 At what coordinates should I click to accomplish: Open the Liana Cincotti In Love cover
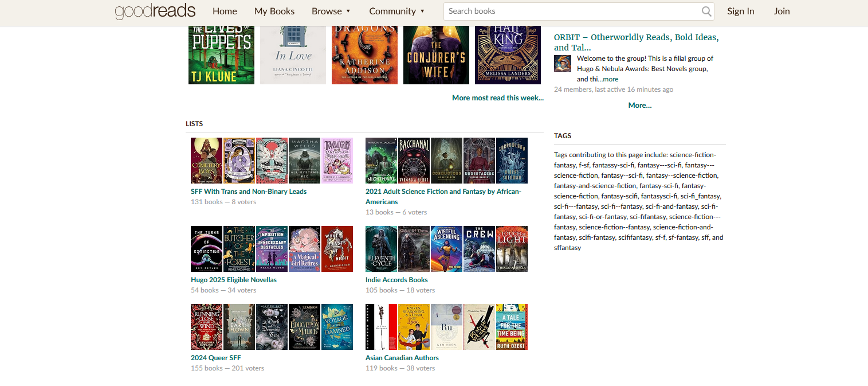click(x=293, y=54)
